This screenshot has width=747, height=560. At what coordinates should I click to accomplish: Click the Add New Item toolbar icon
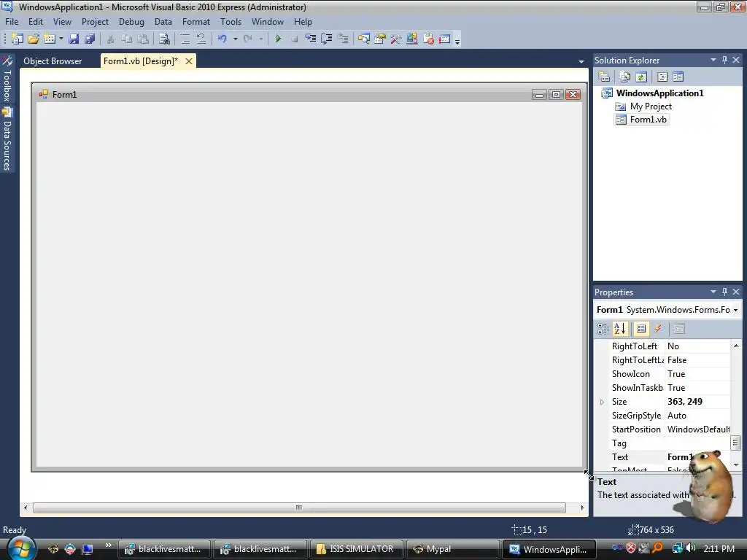click(50, 39)
